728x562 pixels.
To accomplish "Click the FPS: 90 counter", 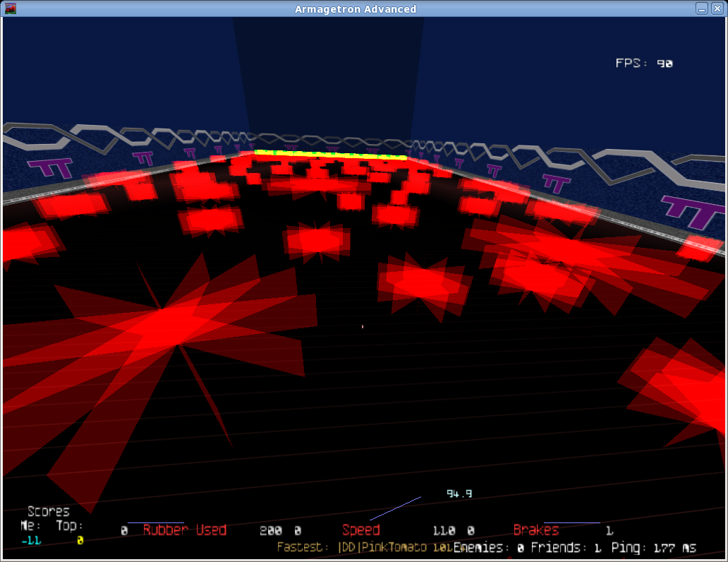I will [x=644, y=64].
